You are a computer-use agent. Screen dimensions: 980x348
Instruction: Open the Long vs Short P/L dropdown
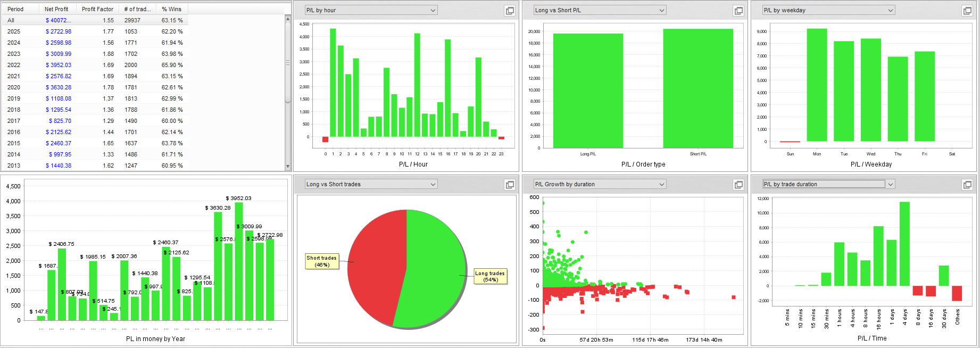coord(662,10)
